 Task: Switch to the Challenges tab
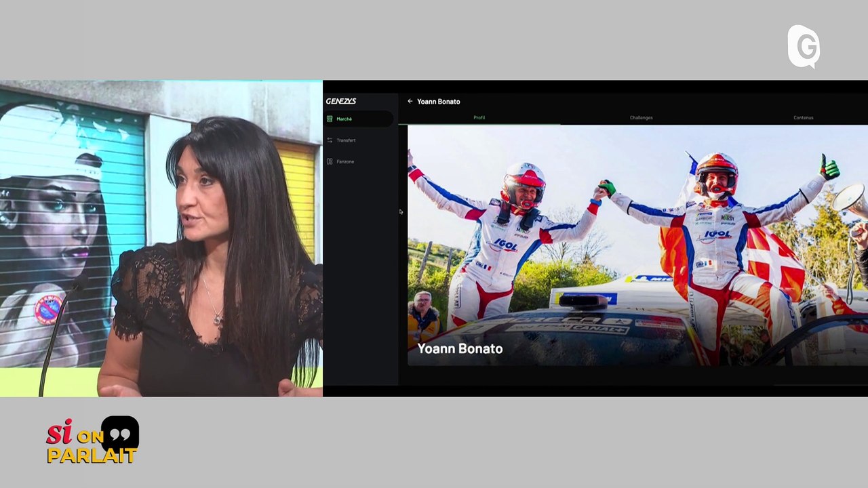(641, 118)
